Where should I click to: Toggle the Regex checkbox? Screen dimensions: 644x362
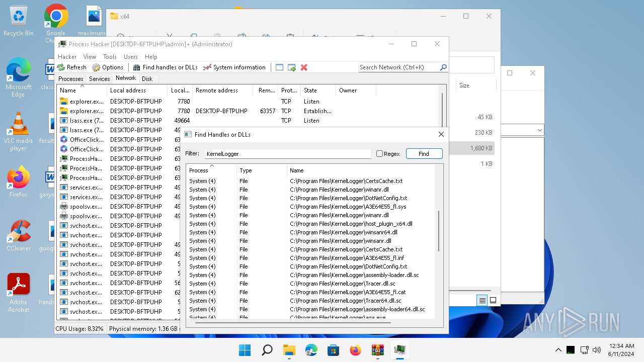(380, 154)
